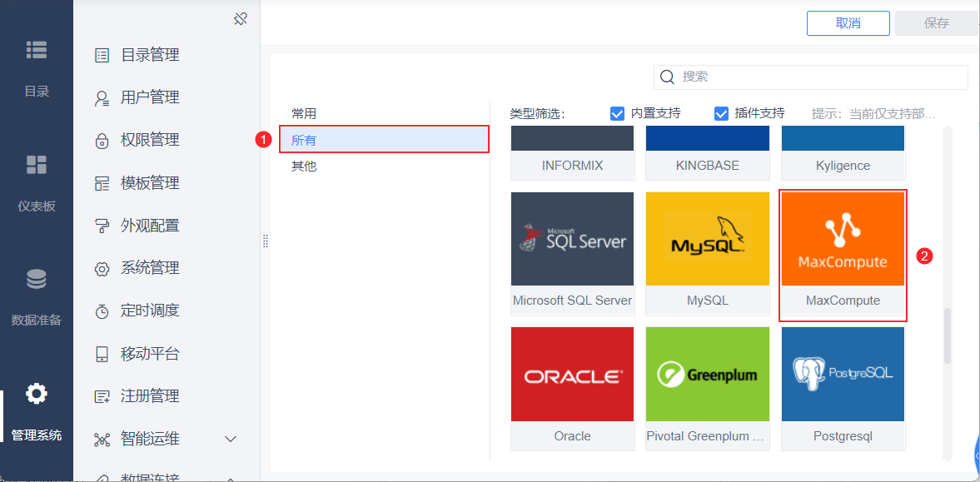The width and height of the screenshot is (980, 482).
Task: Click the 注册管理 form icon
Action: click(102, 396)
